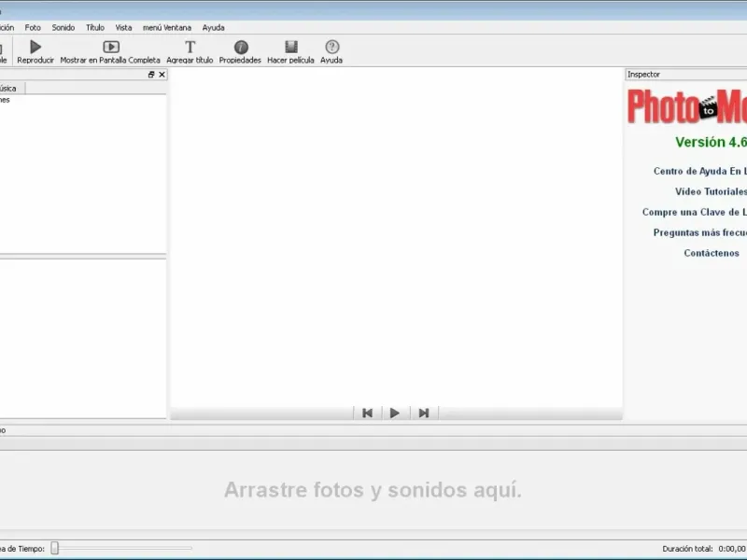
Task: Click the Agregar título T icon
Action: click(x=190, y=48)
